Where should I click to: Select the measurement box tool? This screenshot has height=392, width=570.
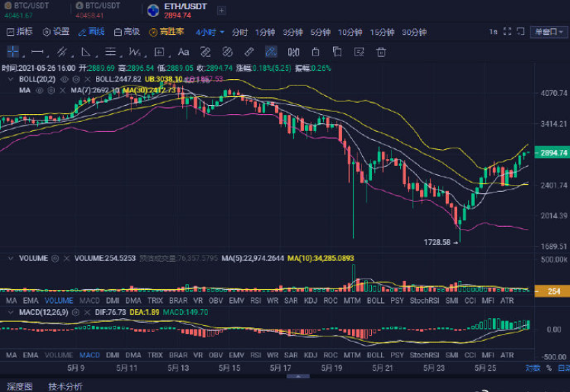pos(159,52)
